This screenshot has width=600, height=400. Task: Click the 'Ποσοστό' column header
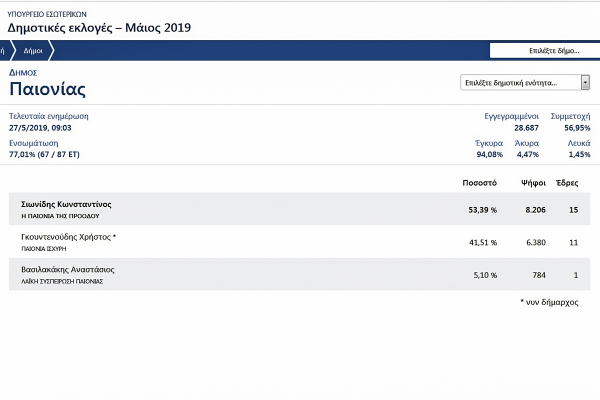tap(479, 184)
